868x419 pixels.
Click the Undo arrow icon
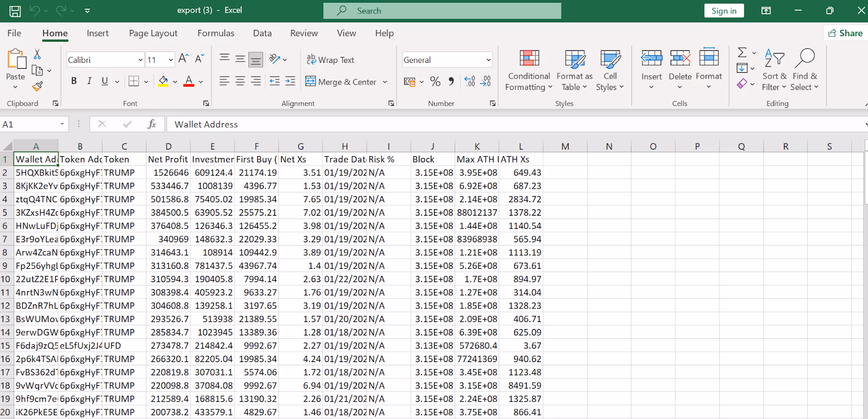[x=35, y=10]
